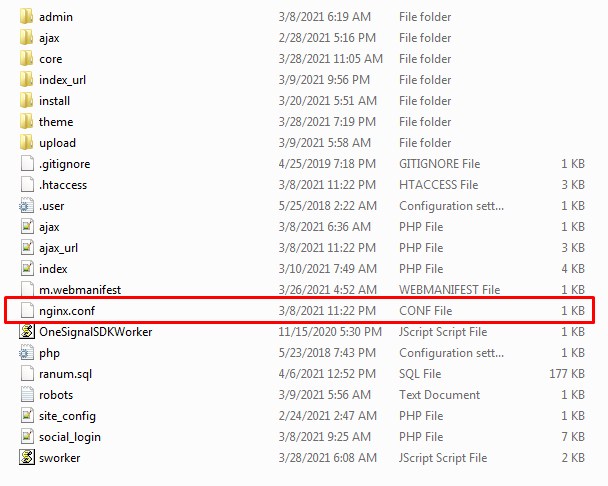Select the ajax_url file name
This screenshot has width=608, height=486.
pyautogui.click(x=58, y=248)
